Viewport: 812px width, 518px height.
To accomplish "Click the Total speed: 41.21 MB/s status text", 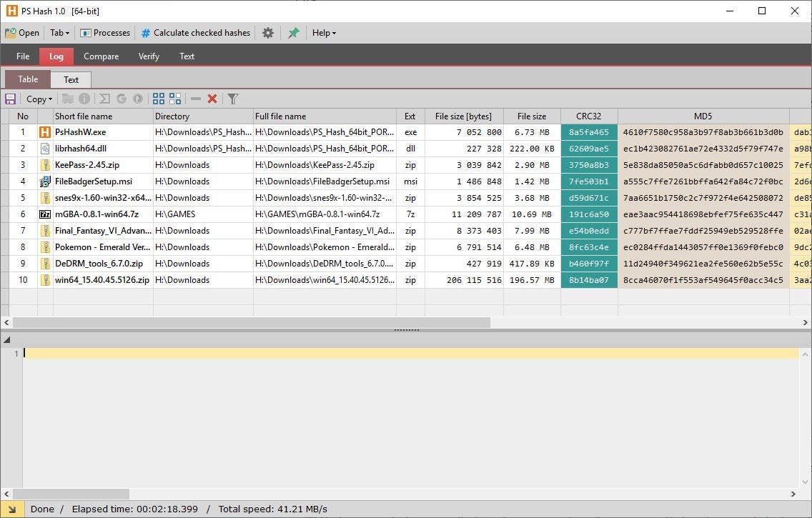I will (x=272, y=509).
